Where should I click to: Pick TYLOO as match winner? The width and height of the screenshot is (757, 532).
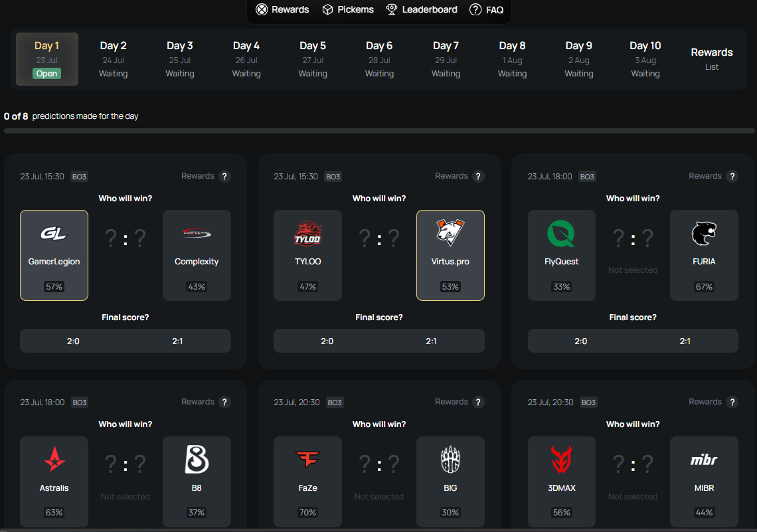[307, 256]
